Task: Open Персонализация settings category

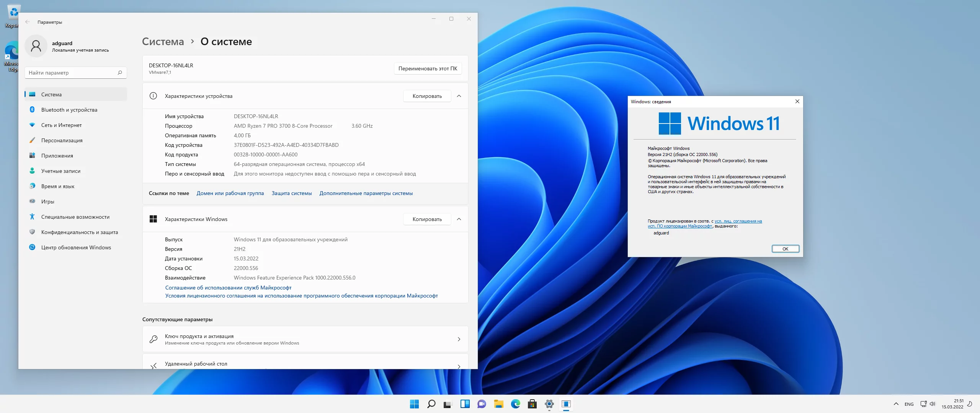Action: (62, 140)
